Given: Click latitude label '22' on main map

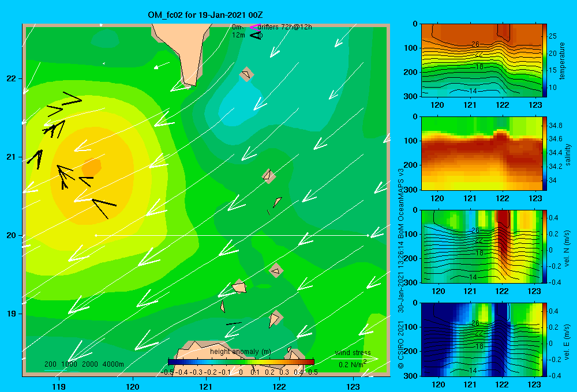Looking at the screenshot, I should 11,78.
